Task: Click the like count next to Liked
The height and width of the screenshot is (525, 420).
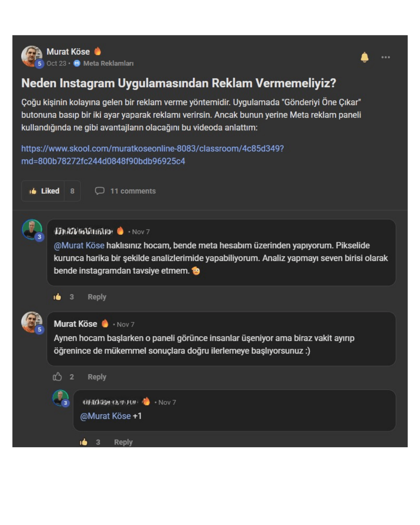Action: 72,191
